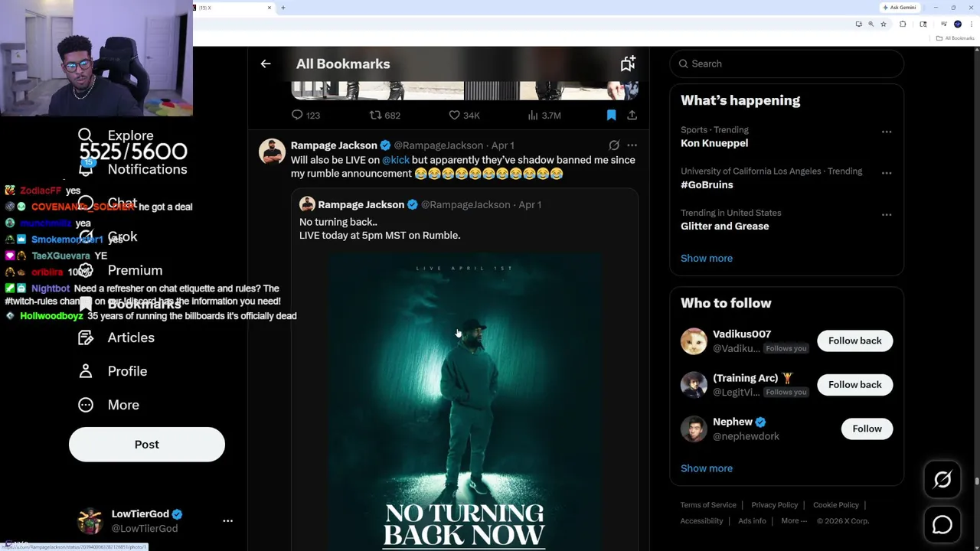The height and width of the screenshot is (551, 980).
Task: Open the floating Grok button
Action: [942, 480]
